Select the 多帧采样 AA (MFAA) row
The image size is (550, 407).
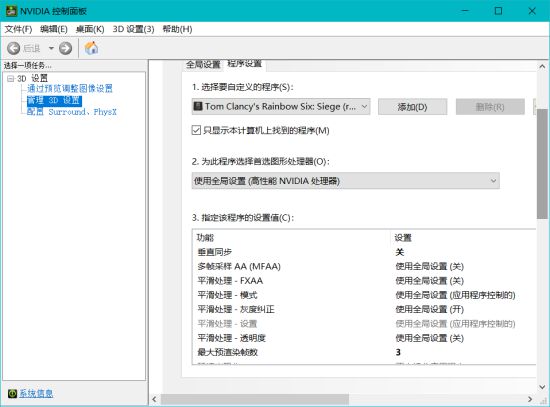coord(365,266)
